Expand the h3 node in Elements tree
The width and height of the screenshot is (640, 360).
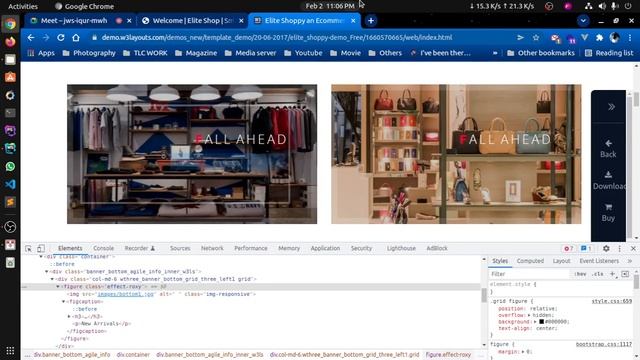pyautogui.click(x=69, y=316)
